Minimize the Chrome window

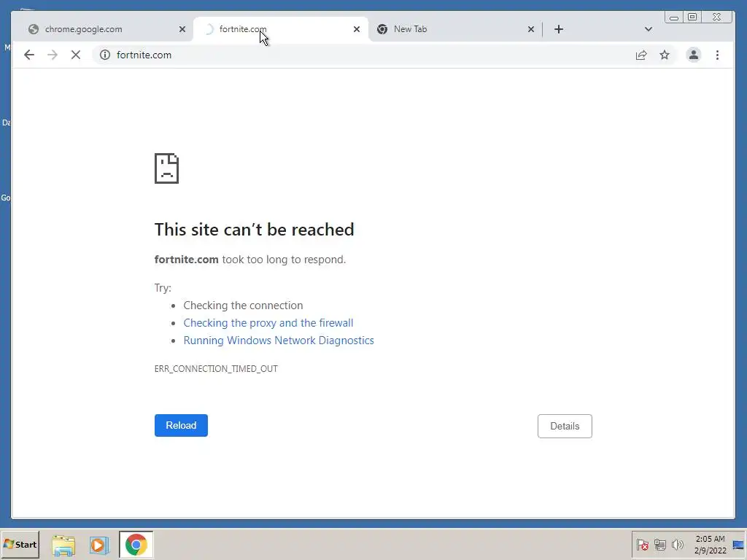click(x=673, y=17)
